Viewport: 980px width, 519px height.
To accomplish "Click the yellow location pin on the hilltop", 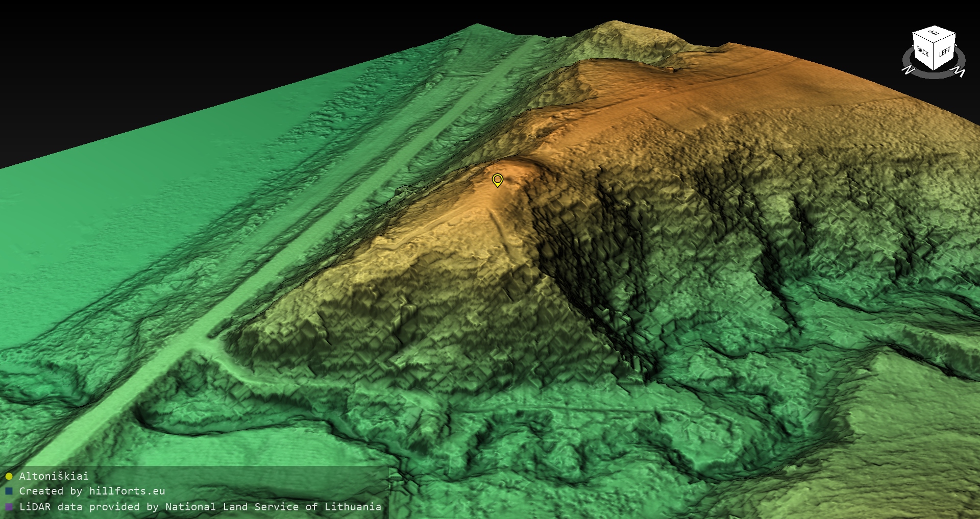I will point(497,180).
